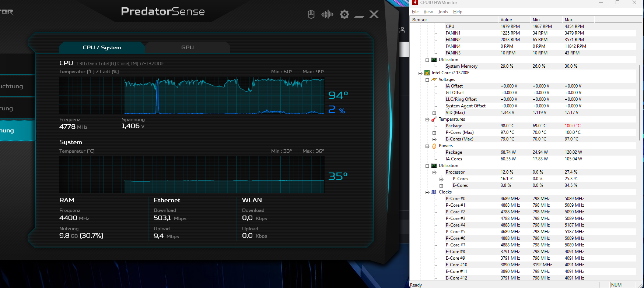Expand the E-Cores utilization row
Viewport: 644px width, 288px height.
click(x=441, y=186)
